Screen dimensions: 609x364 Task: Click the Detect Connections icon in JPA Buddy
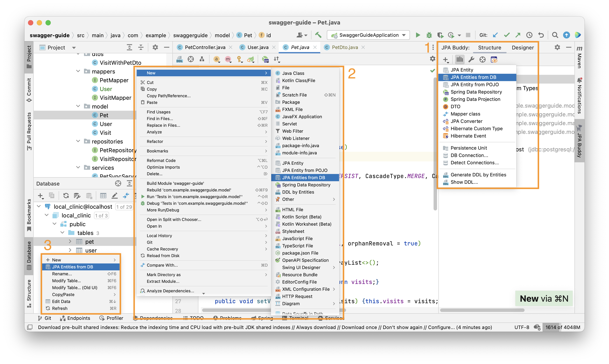pyautogui.click(x=475, y=162)
